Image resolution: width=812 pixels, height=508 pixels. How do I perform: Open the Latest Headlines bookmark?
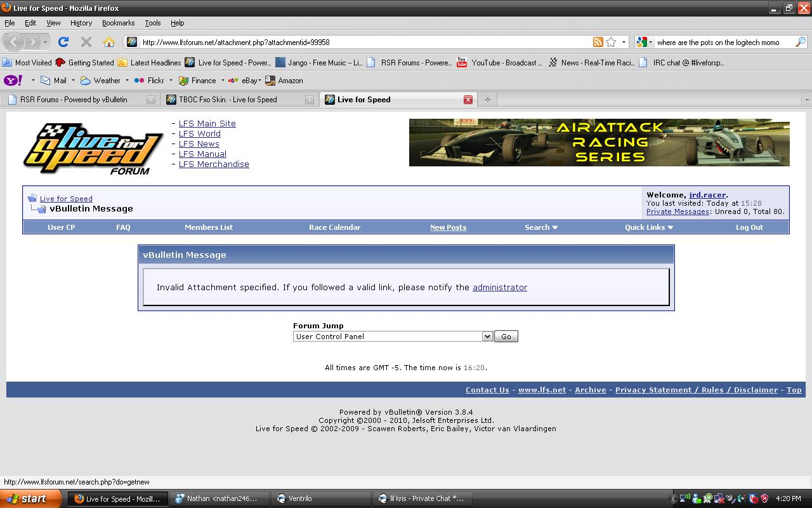coord(149,62)
